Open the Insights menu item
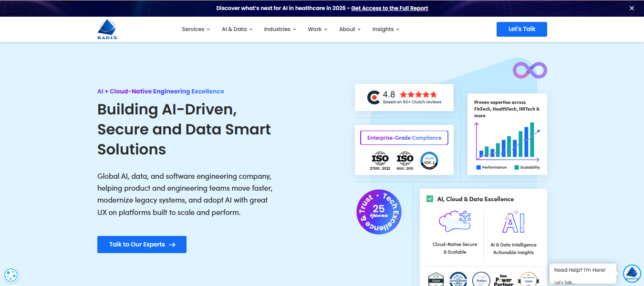The image size is (644, 286). coord(385,29)
